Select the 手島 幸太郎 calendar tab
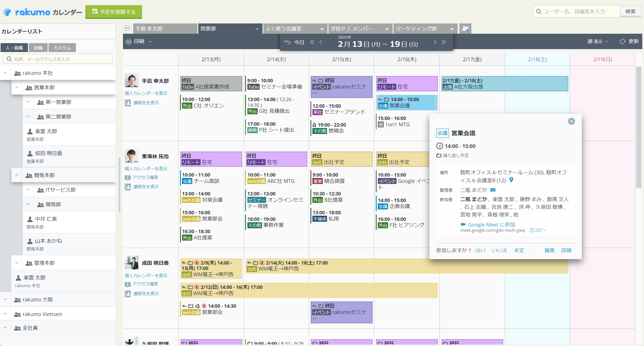This screenshot has width=644, height=346. (x=165, y=29)
